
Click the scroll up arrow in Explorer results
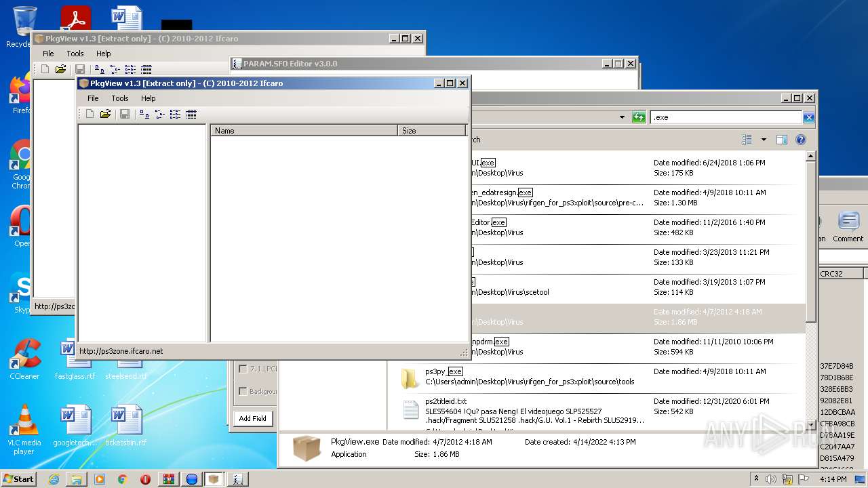(810, 156)
